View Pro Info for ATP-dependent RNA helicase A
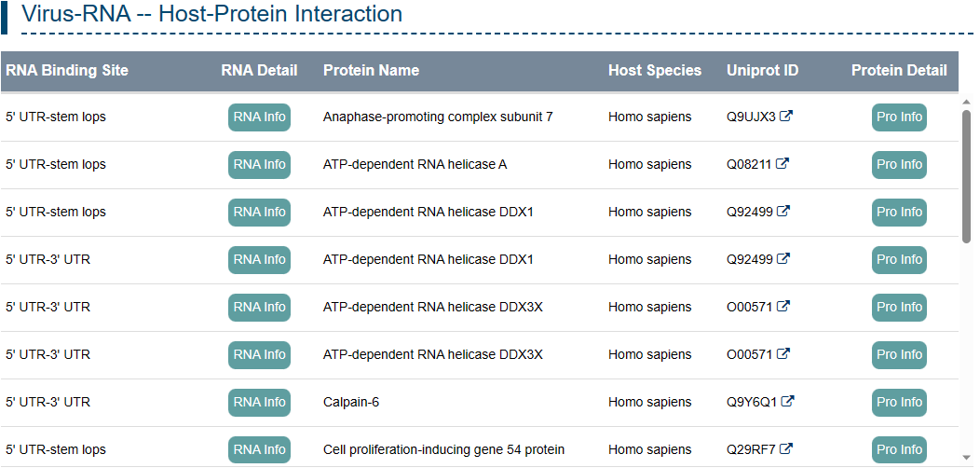This screenshot has width=980, height=468. pyautogui.click(x=899, y=165)
